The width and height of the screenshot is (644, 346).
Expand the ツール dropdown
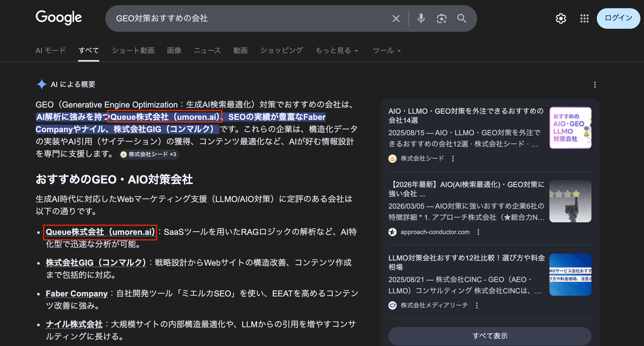(x=386, y=50)
